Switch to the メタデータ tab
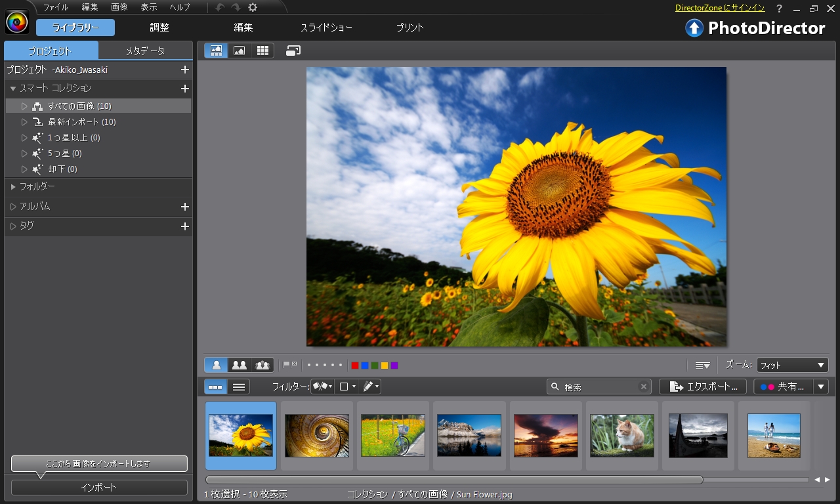The height and width of the screenshot is (504, 840). 145,51
